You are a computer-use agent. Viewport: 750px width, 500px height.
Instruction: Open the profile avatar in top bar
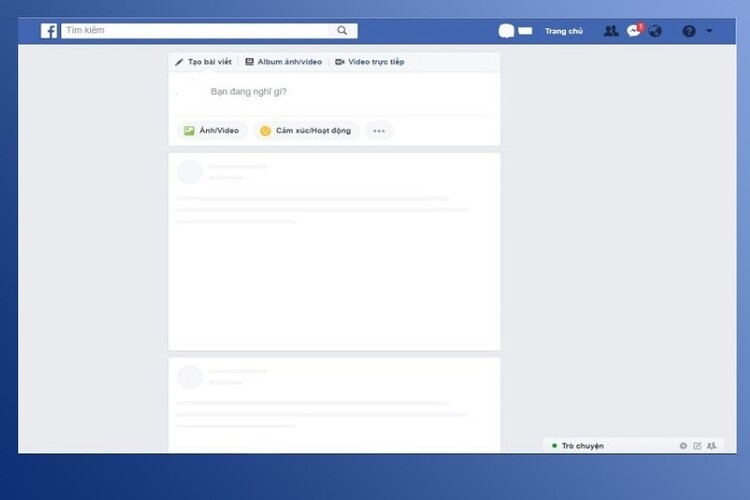506,31
